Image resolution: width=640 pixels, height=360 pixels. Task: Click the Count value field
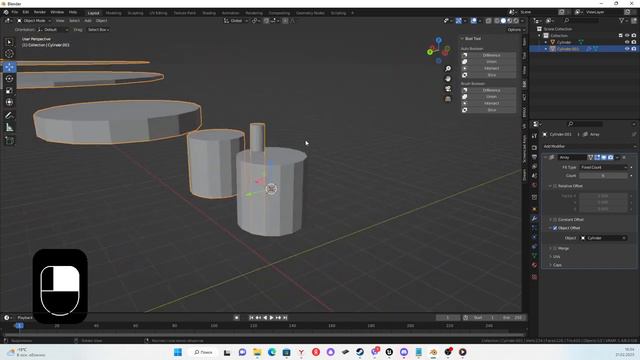[603, 176]
